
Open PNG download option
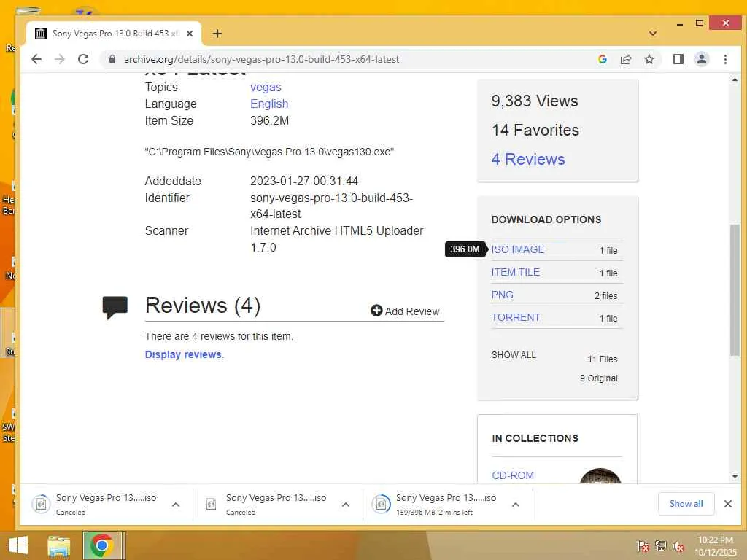click(502, 295)
